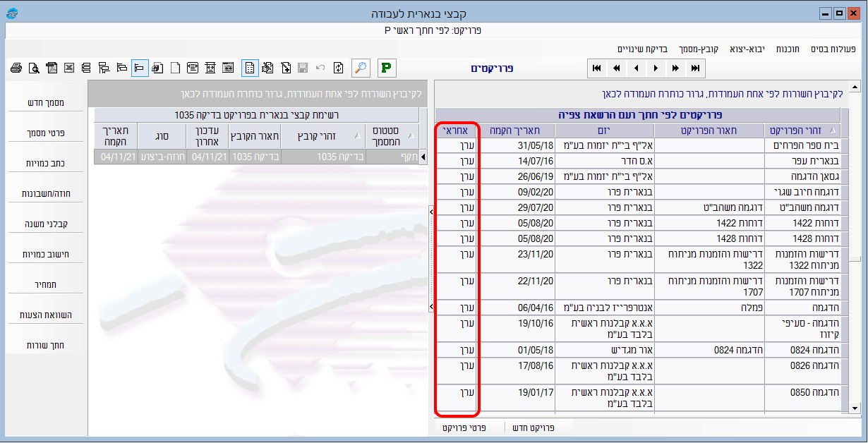
Task: Click the כתב כמויות sidebar button
Action: 46,163
